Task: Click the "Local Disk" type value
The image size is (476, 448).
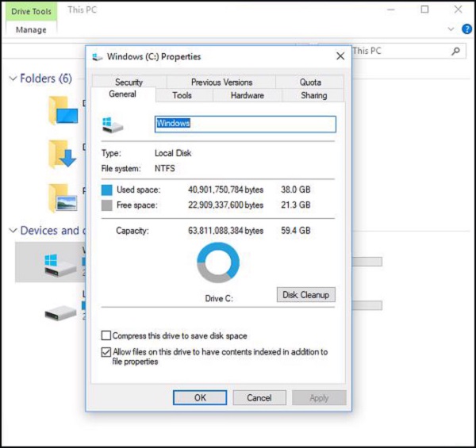Action: (173, 153)
